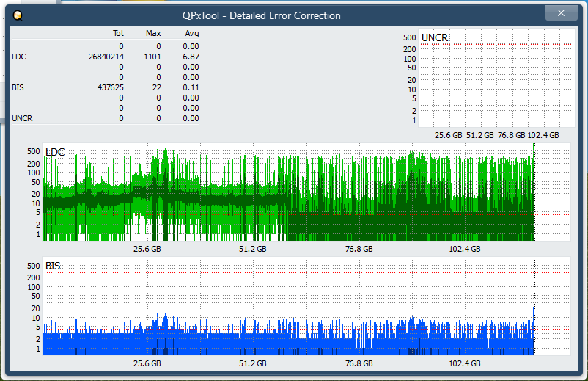Click '25.6 GB' axis label under BIS chart
Viewport: 588px width, 381px height.
147,363
